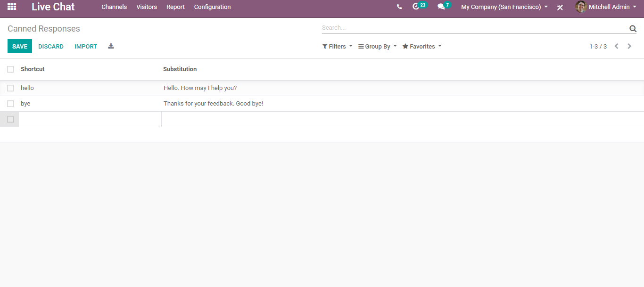
Task: Go to previous page arrow
Action: [x=616, y=46]
